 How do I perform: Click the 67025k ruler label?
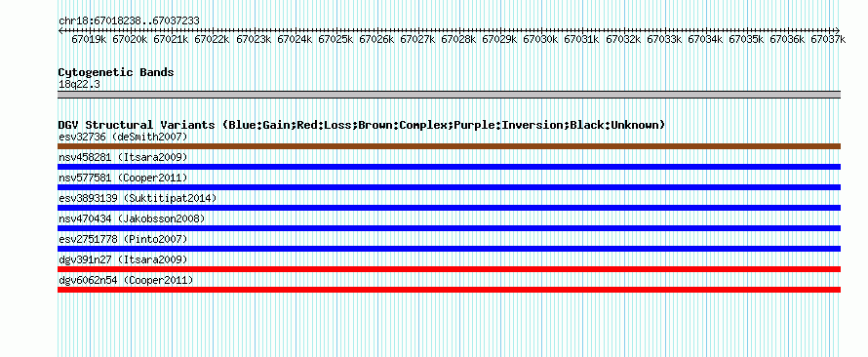click(x=335, y=39)
